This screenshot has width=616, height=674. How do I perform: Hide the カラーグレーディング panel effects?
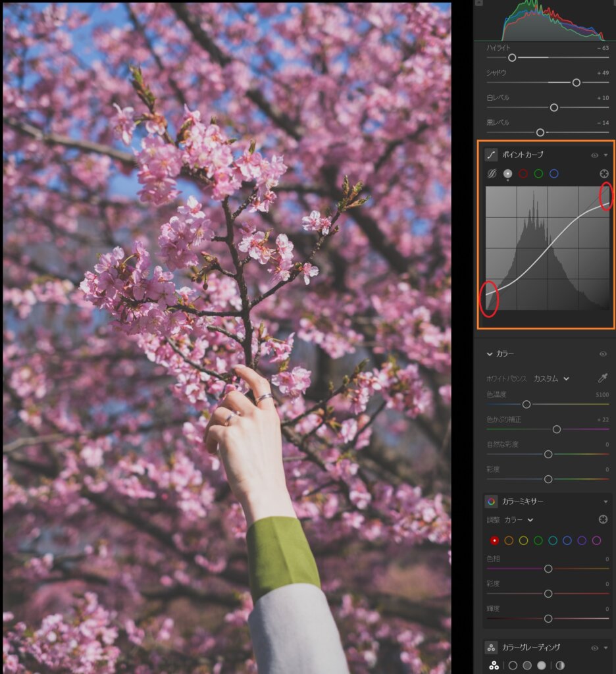coord(594,648)
